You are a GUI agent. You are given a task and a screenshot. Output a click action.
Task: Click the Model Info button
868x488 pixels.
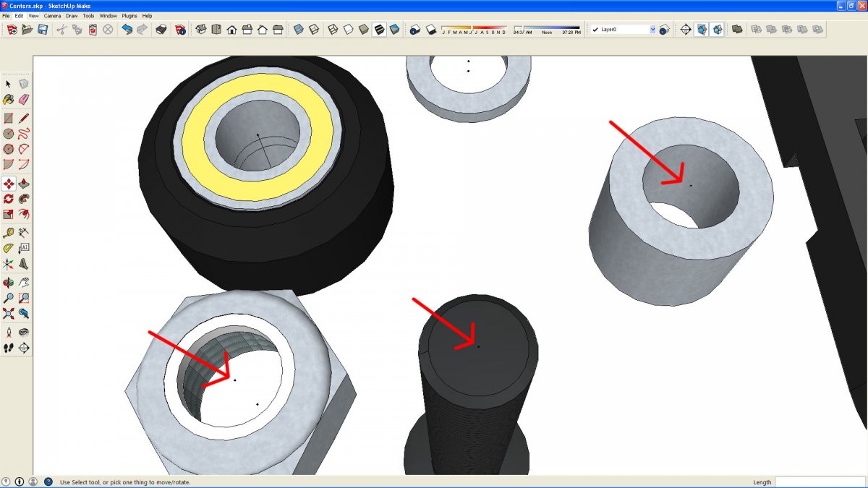(x=180, y=30)
